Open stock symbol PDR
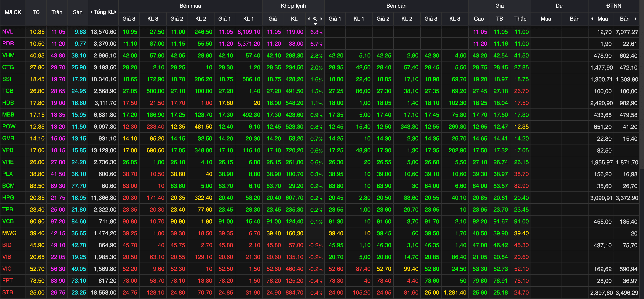 [x=8, y=44]
